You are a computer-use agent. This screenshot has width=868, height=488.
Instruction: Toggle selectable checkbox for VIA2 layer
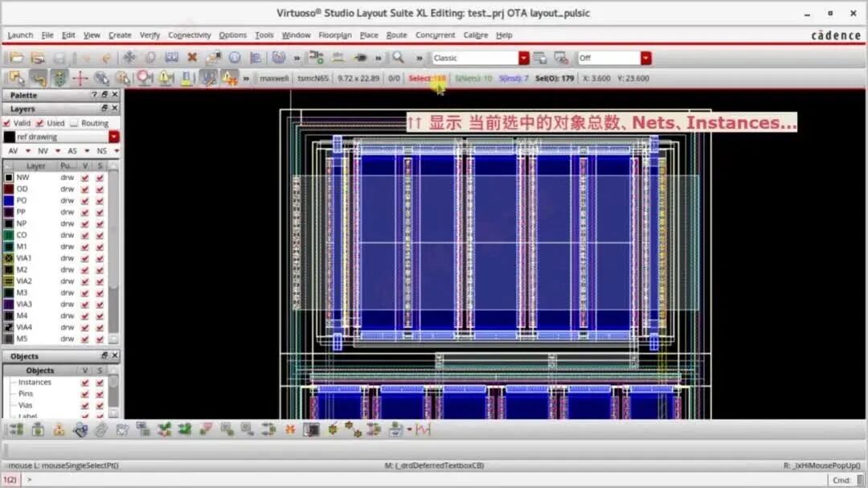(x=100, y=281)
